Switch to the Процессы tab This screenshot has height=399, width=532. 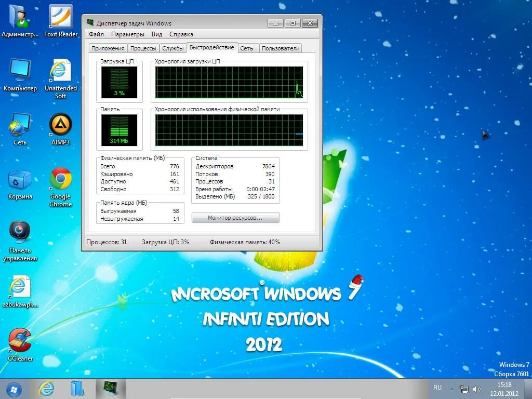click(143, 48)
